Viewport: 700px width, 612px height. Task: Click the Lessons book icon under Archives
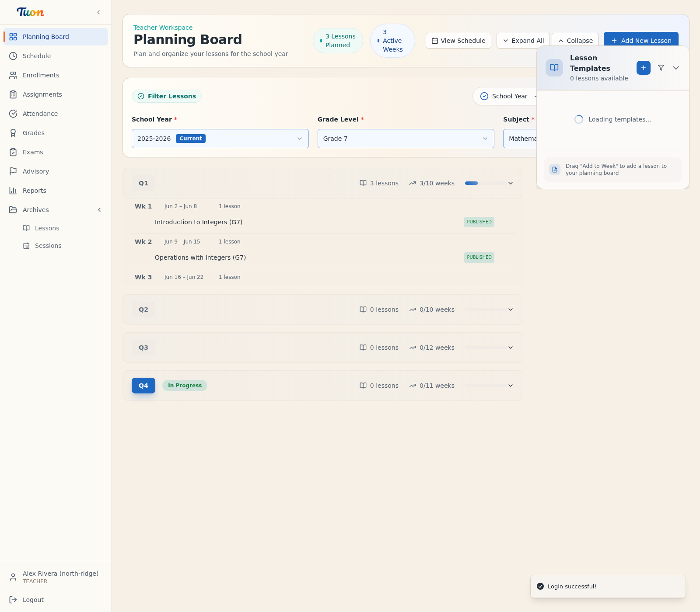pos(25,228)
